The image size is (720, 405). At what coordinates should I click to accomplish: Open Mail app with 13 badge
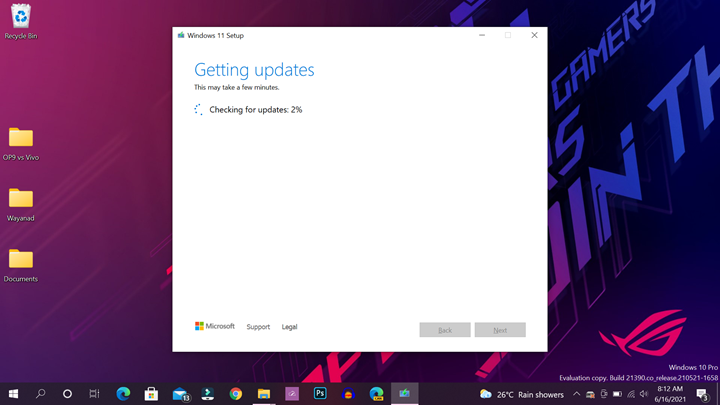tap(180, 394)
